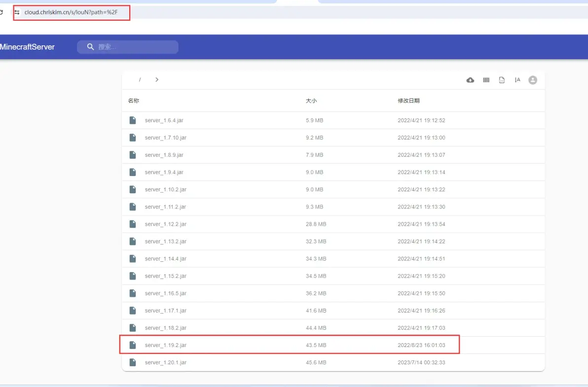Click the file icon beside server_1.10.2.jar

(133, 189)
